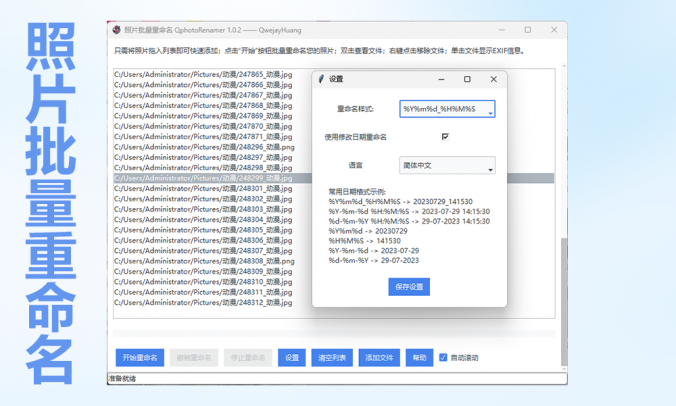Click the 清空列表 button

(x=332, y=357)
